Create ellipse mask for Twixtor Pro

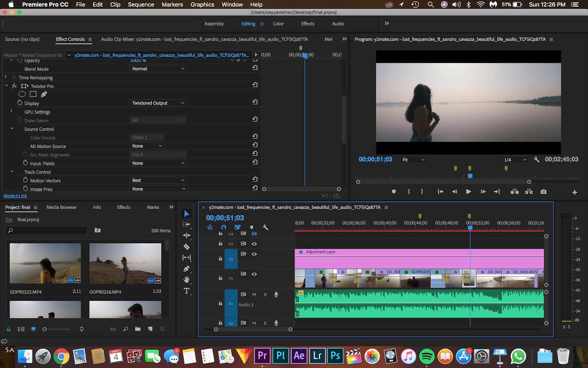click(x=22, y=95)
